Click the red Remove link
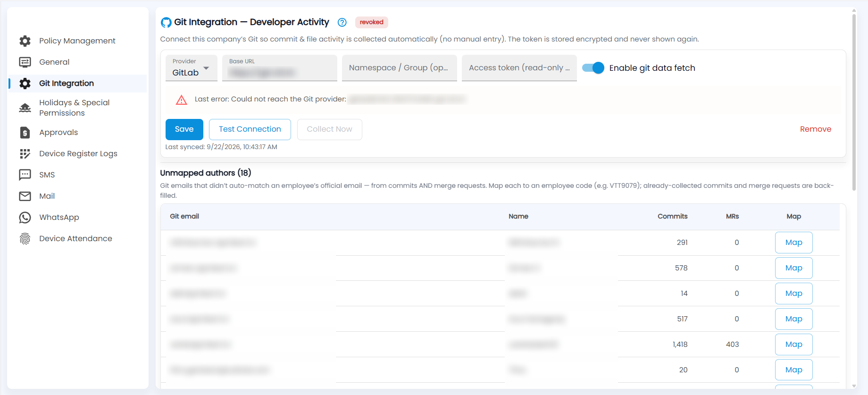Screen dimensions: 868x395 click(816, 129)
